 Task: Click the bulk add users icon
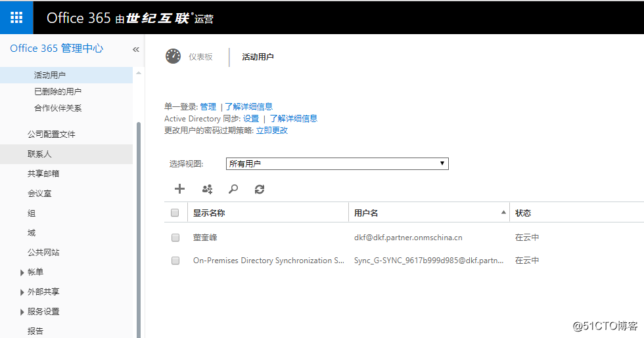[x=207, y=189]
